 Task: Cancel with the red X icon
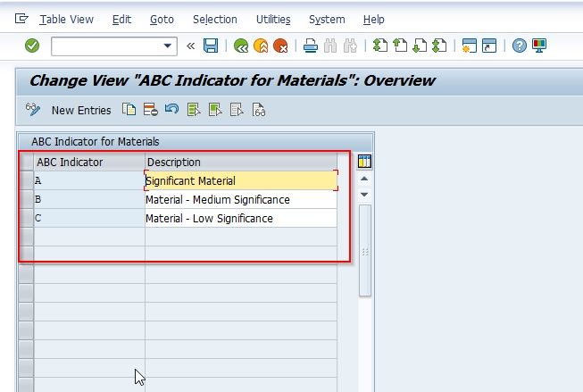280,46
